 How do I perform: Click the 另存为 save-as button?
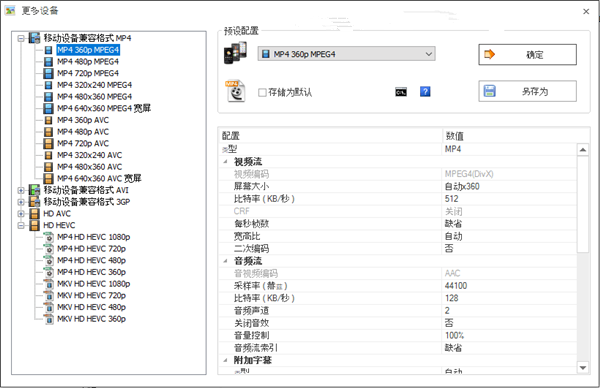point(527,91)
